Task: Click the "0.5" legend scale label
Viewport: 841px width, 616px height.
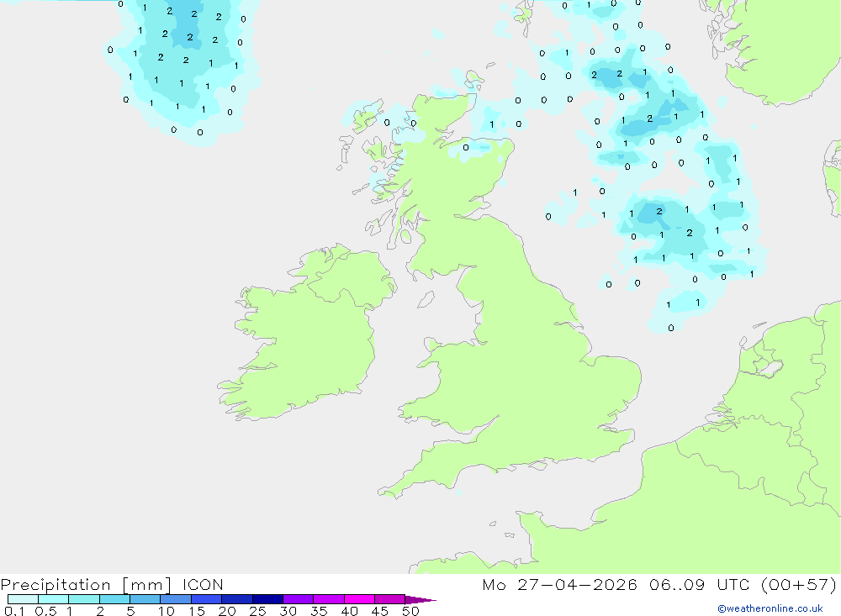Action: [45, 611]
